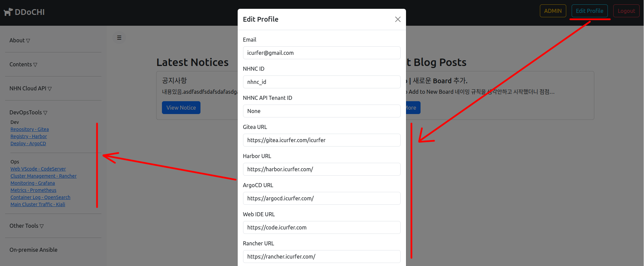Open the ADMIN page button
The height and width of the screenshot is (266, 644).
553,11
